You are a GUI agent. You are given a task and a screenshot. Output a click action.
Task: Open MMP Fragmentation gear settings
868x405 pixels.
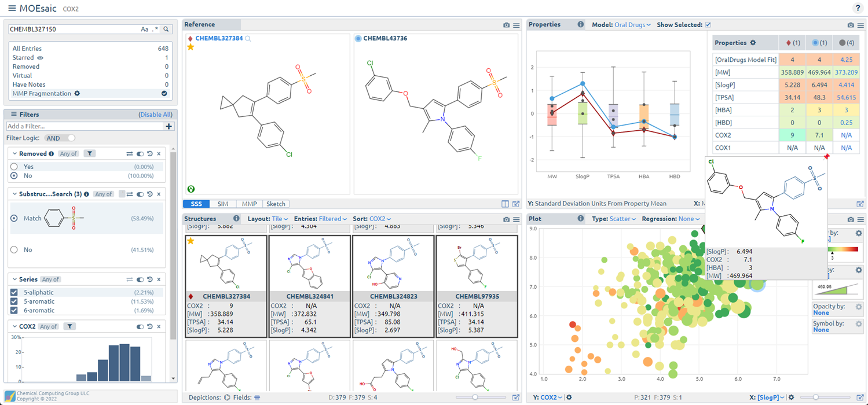point(77,94)
